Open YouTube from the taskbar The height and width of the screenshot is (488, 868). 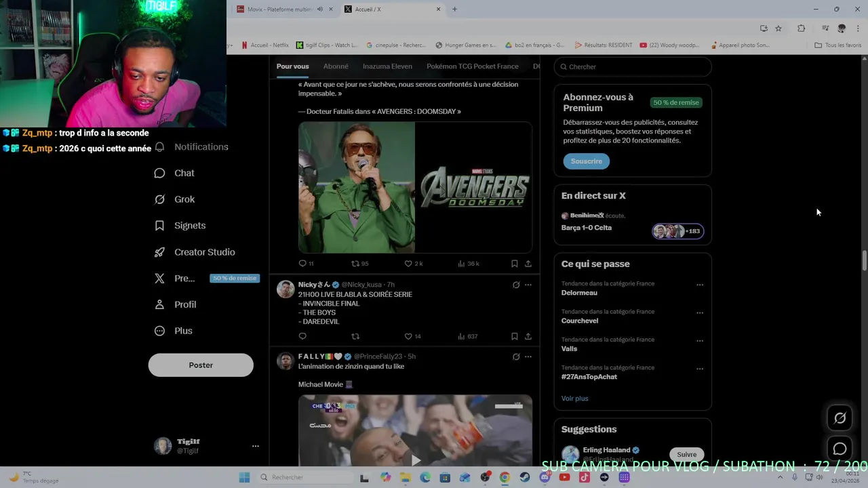(564, 477)
